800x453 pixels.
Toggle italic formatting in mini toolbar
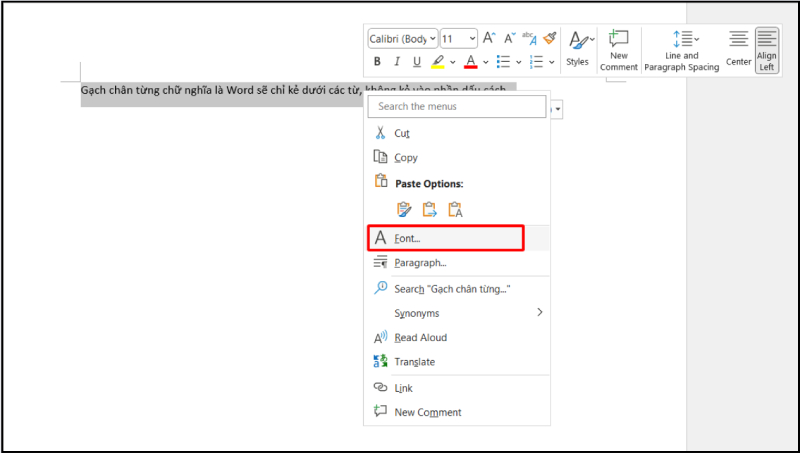[x=397, y=62]
